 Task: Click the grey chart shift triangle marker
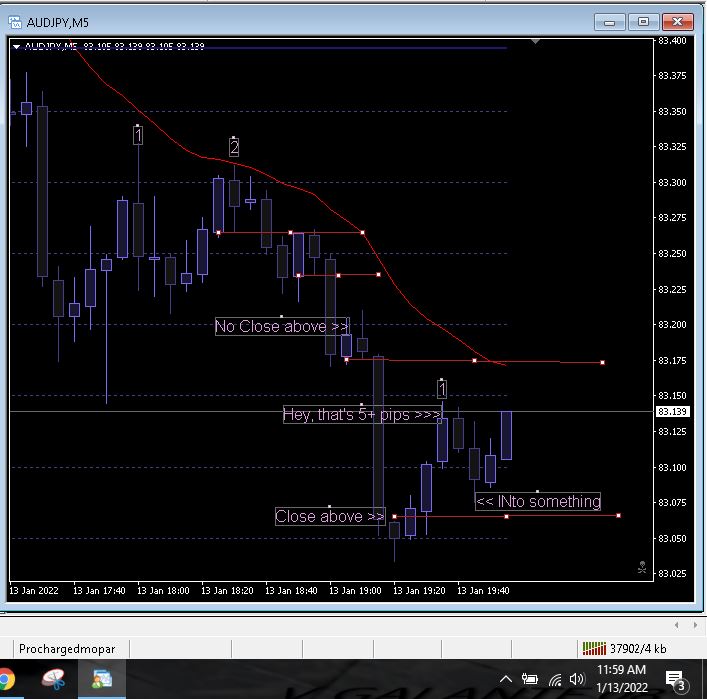click(x=535, y=41)
